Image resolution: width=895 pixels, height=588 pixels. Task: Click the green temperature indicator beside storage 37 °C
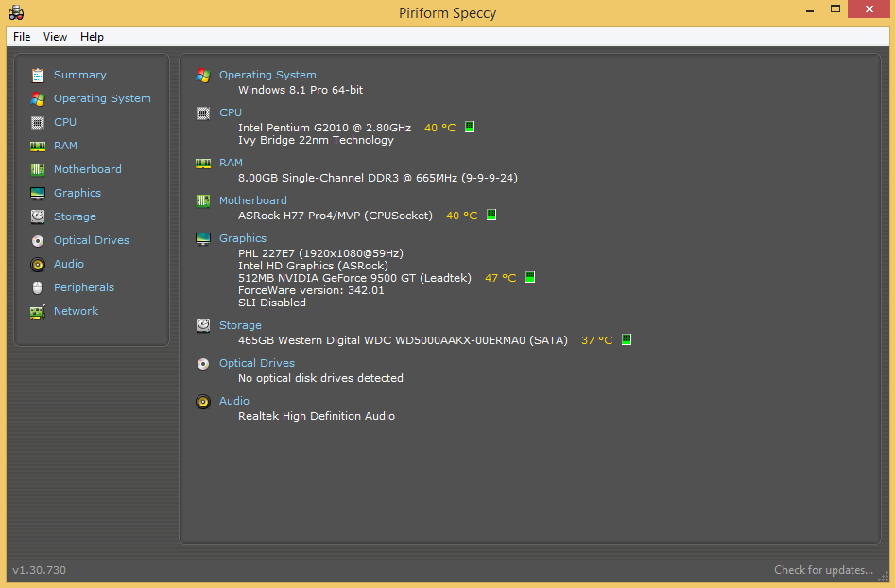tap(627, 339)
